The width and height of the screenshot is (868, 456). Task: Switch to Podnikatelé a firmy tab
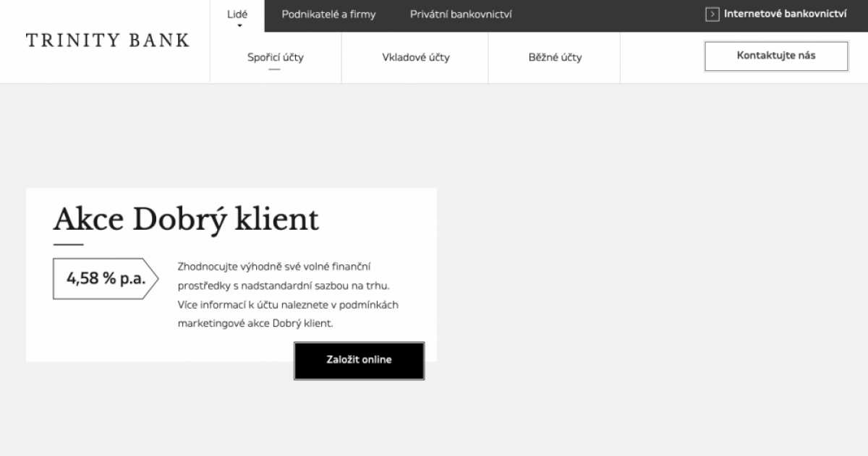tap(328, 14)
